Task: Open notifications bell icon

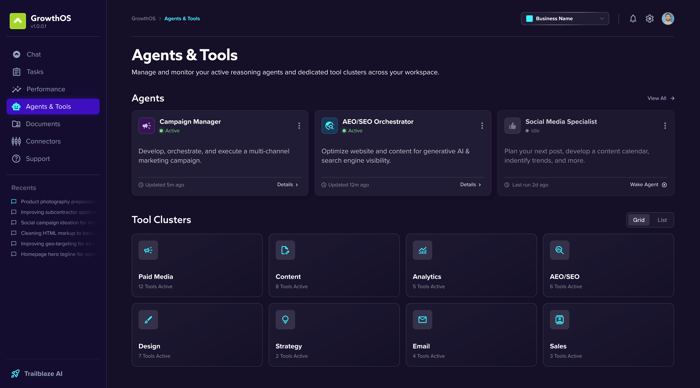Action: (x=633, y=19)
